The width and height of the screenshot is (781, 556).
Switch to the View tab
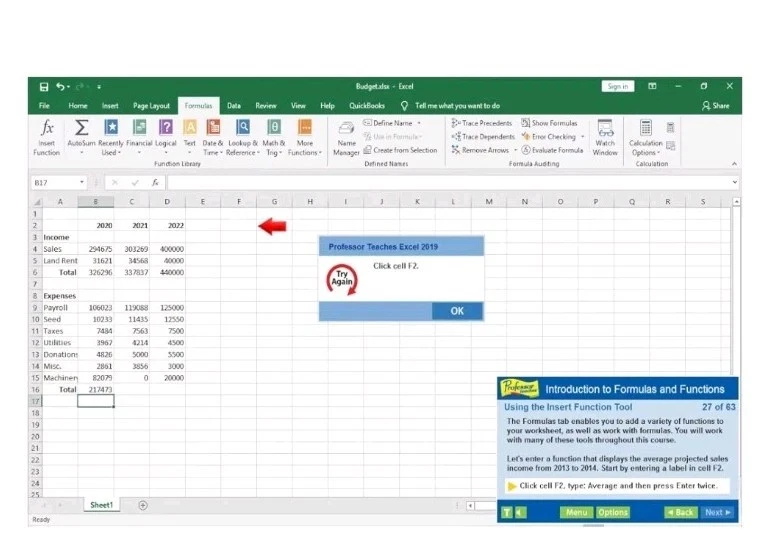(x=298, y=106)
